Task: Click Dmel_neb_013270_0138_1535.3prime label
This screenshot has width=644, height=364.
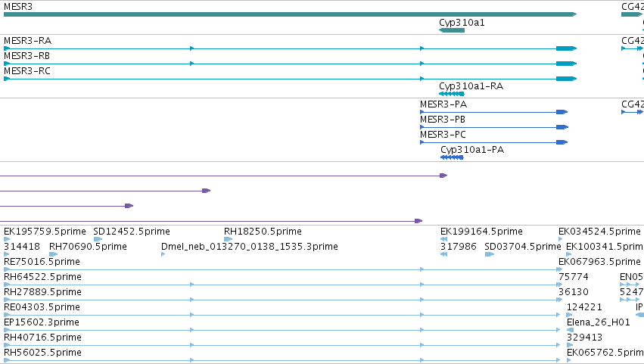Action: [x=250, y=247]
